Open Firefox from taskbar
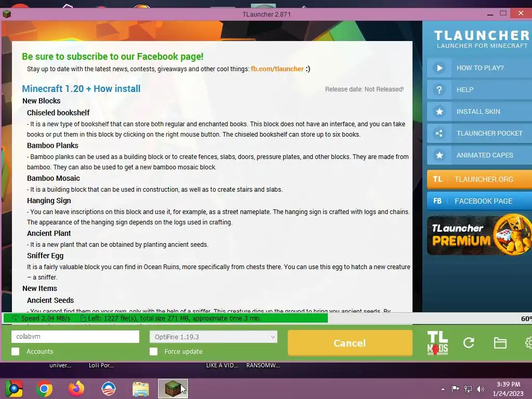 click(x=76, y=389)
